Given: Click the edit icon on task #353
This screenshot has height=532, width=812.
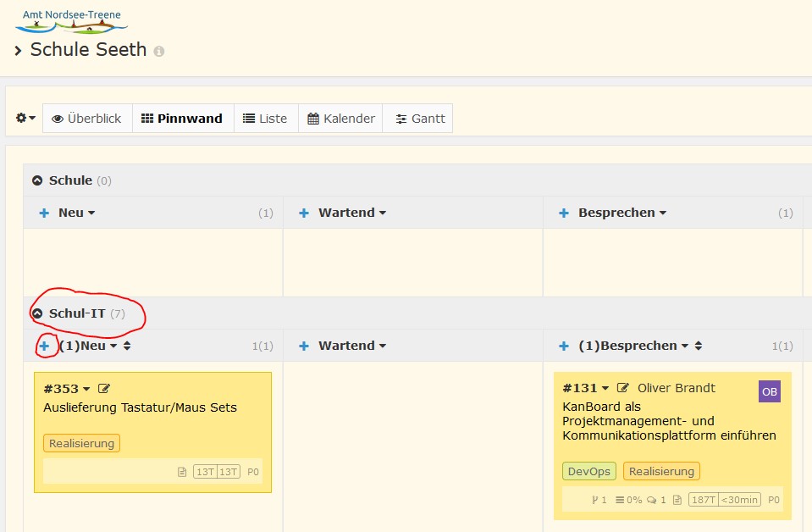Looking at the screenshot, I should click(x=104, y=389).
